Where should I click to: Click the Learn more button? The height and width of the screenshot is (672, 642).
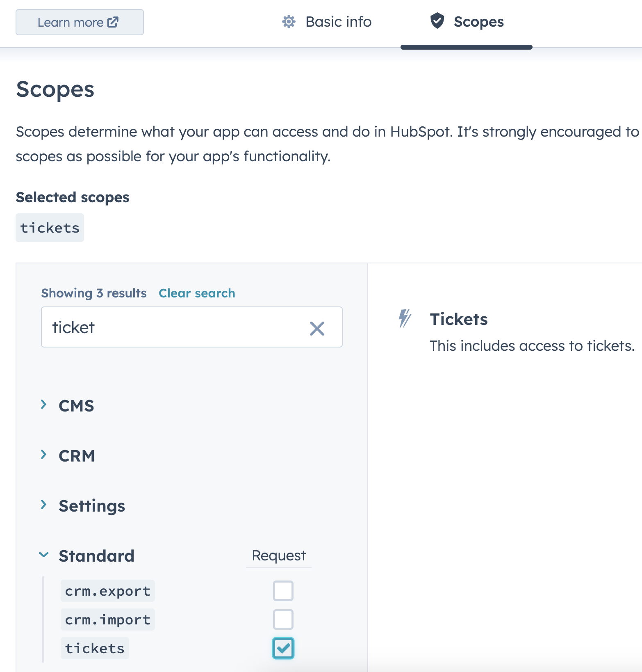click(79, 22)
